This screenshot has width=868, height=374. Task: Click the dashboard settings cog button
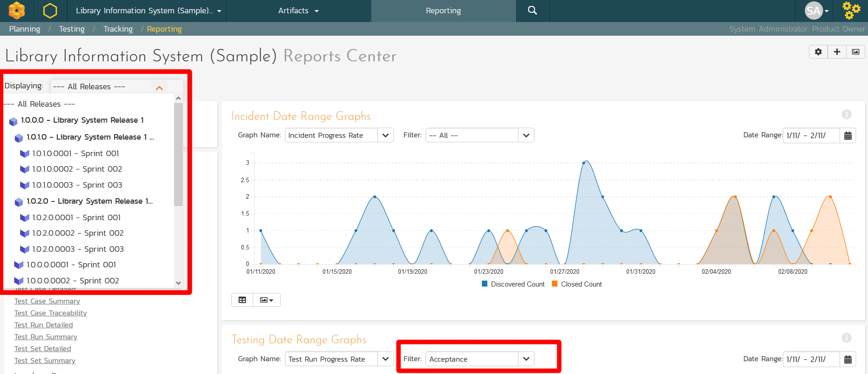[x=818, y=52]
